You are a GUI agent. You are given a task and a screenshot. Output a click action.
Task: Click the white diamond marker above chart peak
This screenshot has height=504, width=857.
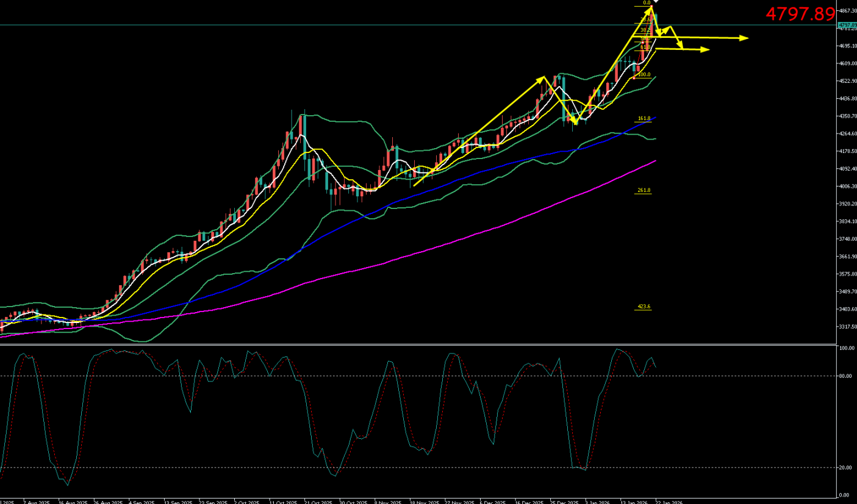656,2
